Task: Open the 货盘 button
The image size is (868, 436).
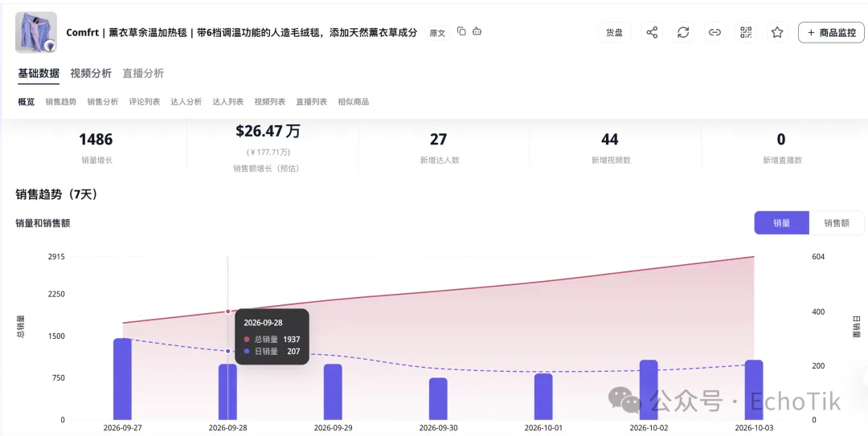Action: click(615, 33)
